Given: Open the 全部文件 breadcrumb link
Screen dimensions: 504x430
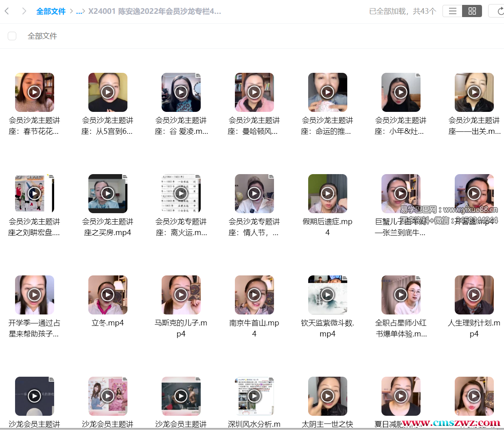Looking at the screenshot, I should (x=51, y=11).
